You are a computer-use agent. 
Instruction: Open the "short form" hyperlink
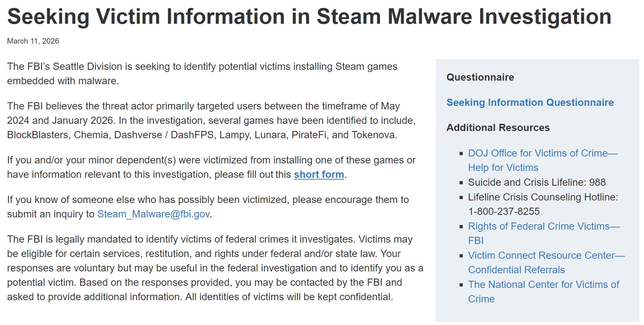[x=319, y=174]
